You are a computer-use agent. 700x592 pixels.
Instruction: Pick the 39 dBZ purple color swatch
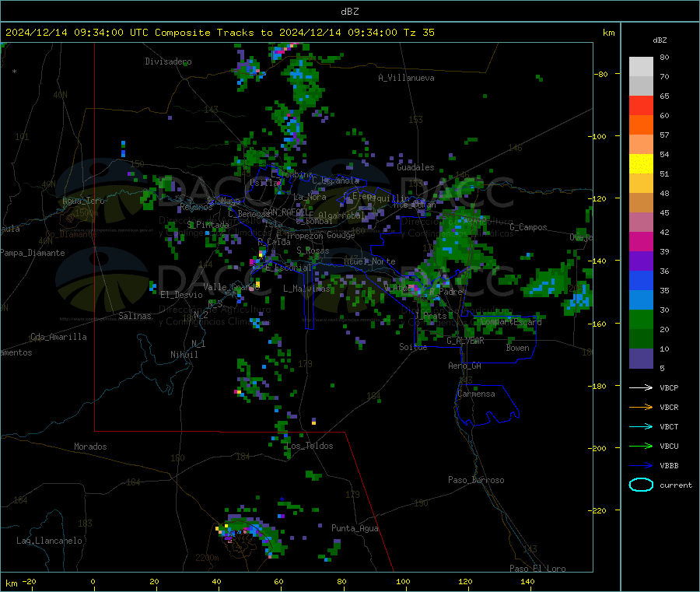click(x=641, y=261)
